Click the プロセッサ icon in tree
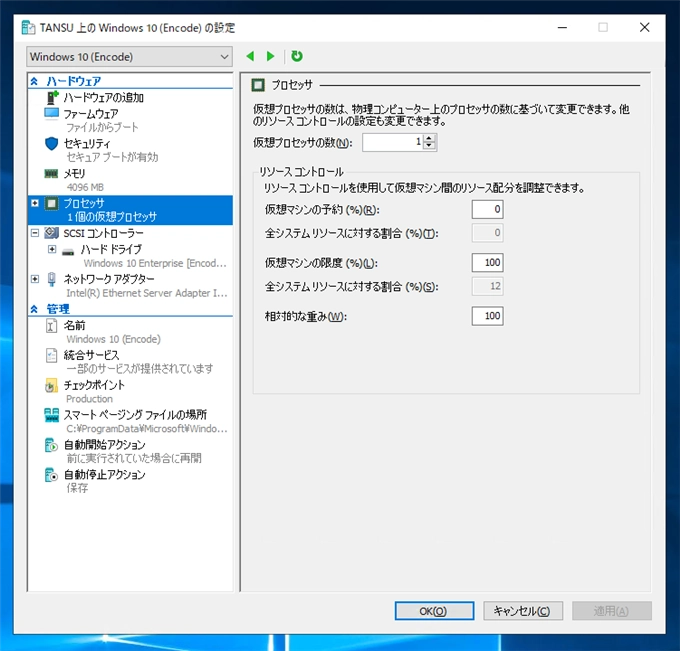Screen dimensions: 680x651 pyautogui.click(x=52, y=203)
